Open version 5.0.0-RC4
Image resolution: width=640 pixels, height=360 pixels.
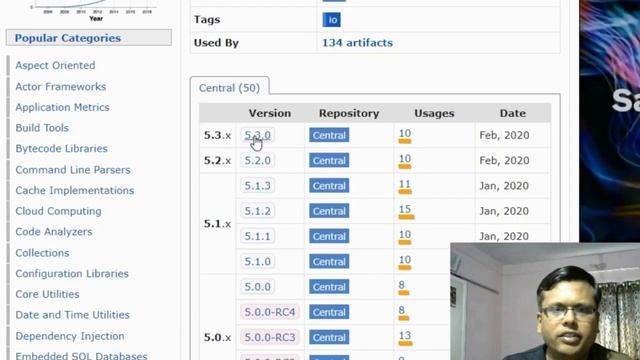(269, 312)
